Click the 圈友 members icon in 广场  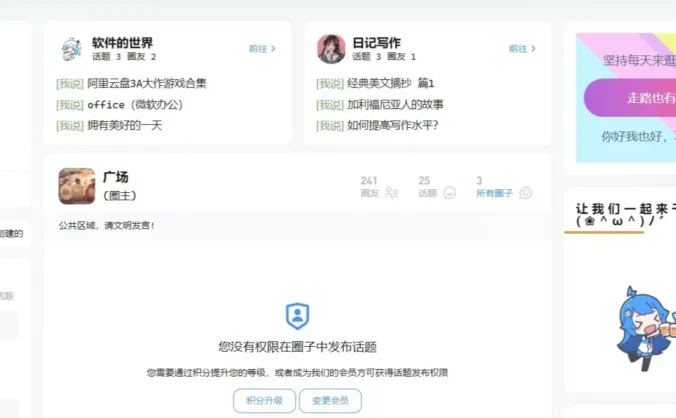click(391, 193)
